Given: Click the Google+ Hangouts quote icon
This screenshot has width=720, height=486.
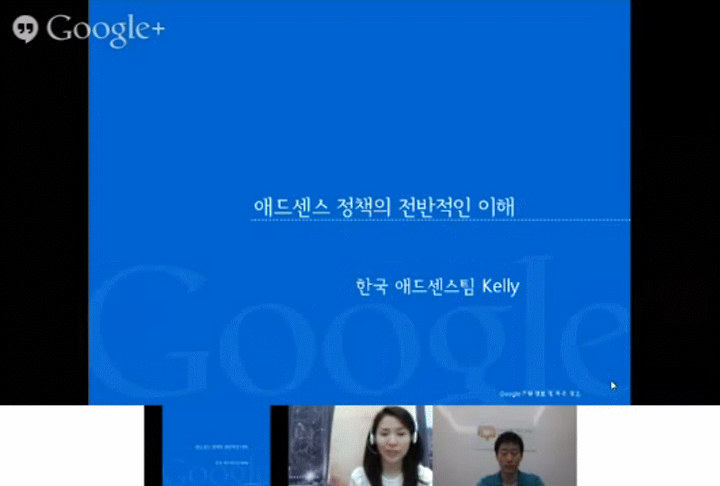Looking at the screenshot, I should pyautogui.click(x=25, y=29).
